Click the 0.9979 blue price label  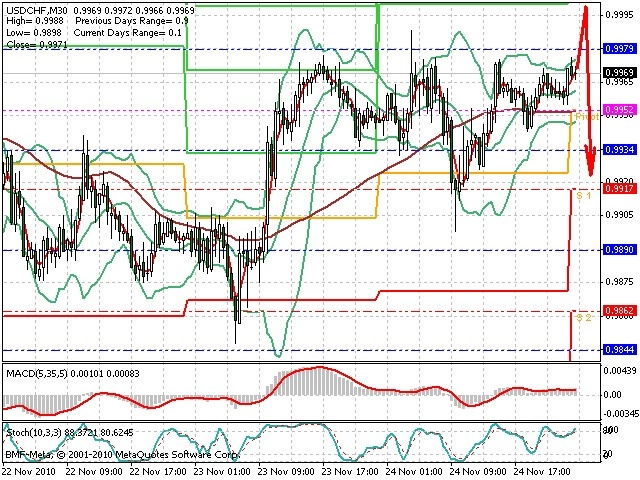619,49
